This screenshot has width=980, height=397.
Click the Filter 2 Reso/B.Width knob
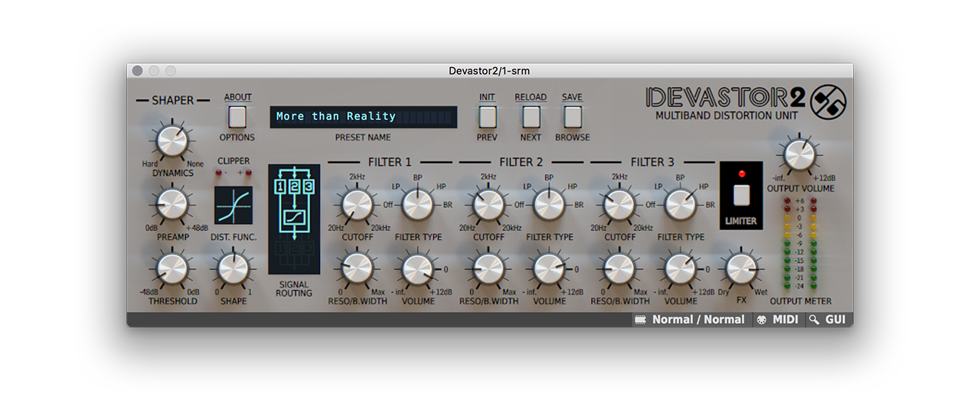(488, 268)
